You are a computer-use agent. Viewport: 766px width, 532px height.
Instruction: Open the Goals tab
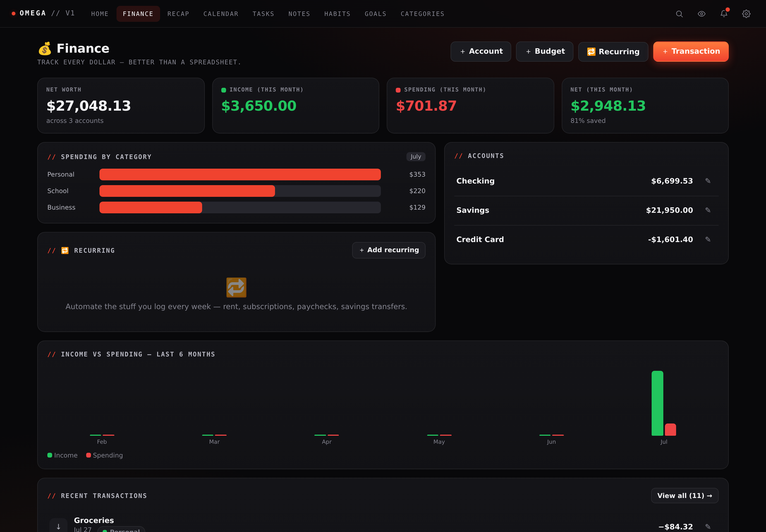(x=375, y=14)
